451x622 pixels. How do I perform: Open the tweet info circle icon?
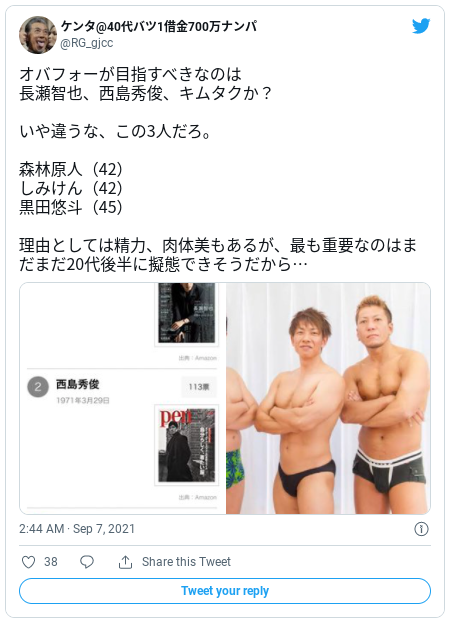coord(421,529)
